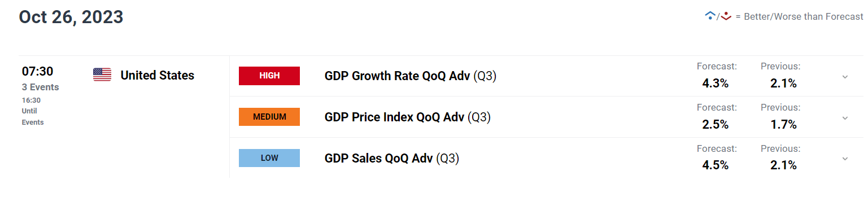Click the 4.3% forecast for GDP Growth
868x206 pixels.
coord(716,84)
